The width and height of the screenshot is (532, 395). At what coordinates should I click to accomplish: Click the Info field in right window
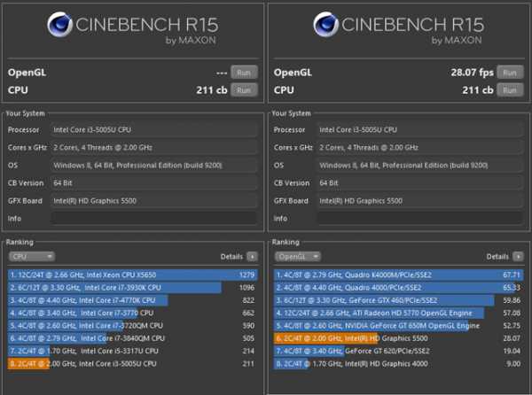click(x=420, y=219)
